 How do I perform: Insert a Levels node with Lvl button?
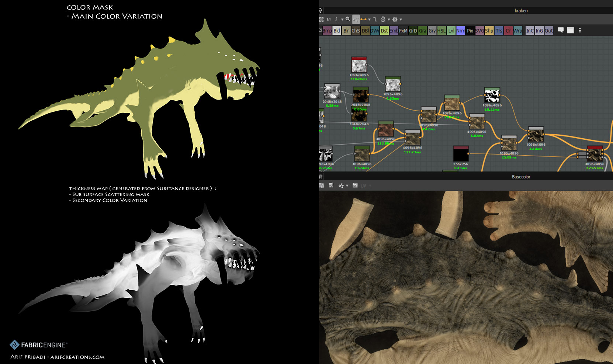[451, 31]
